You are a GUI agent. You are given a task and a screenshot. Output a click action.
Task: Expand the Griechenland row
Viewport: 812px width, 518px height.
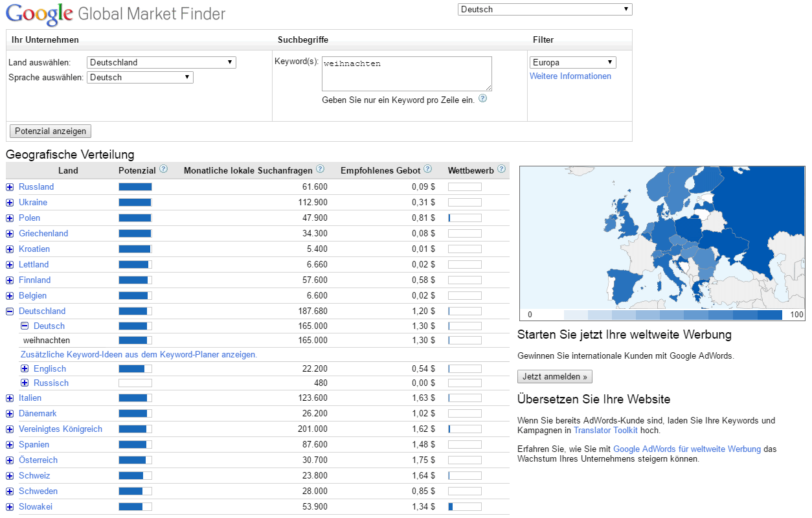point(10,234)
